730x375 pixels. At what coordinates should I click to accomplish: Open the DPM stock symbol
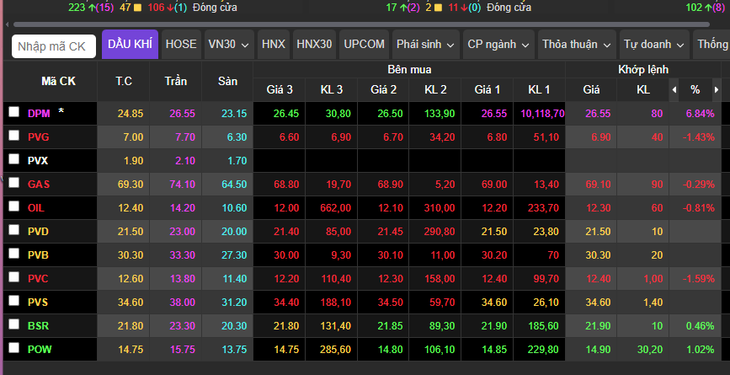pos(39,113)
